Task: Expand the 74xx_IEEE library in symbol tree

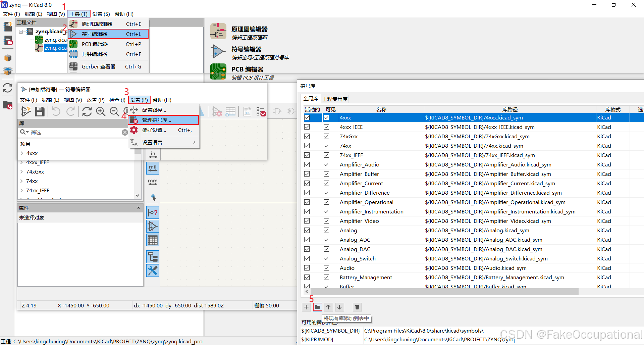Action: click(22, 190)
